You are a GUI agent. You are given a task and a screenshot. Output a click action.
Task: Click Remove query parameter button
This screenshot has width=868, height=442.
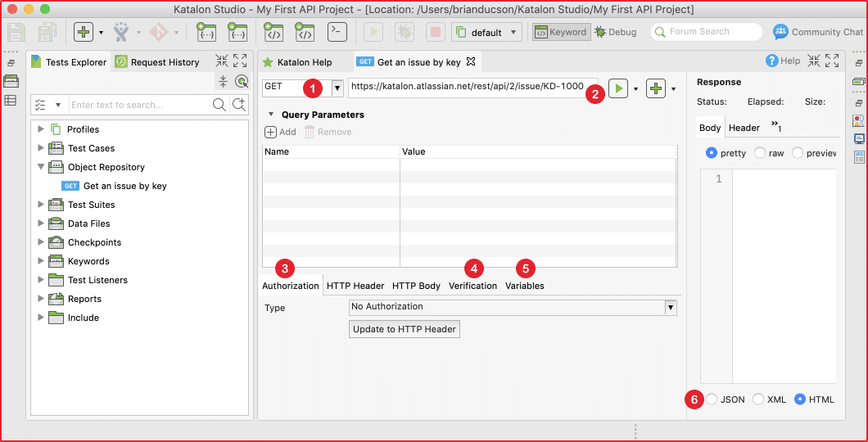point(328,132)
